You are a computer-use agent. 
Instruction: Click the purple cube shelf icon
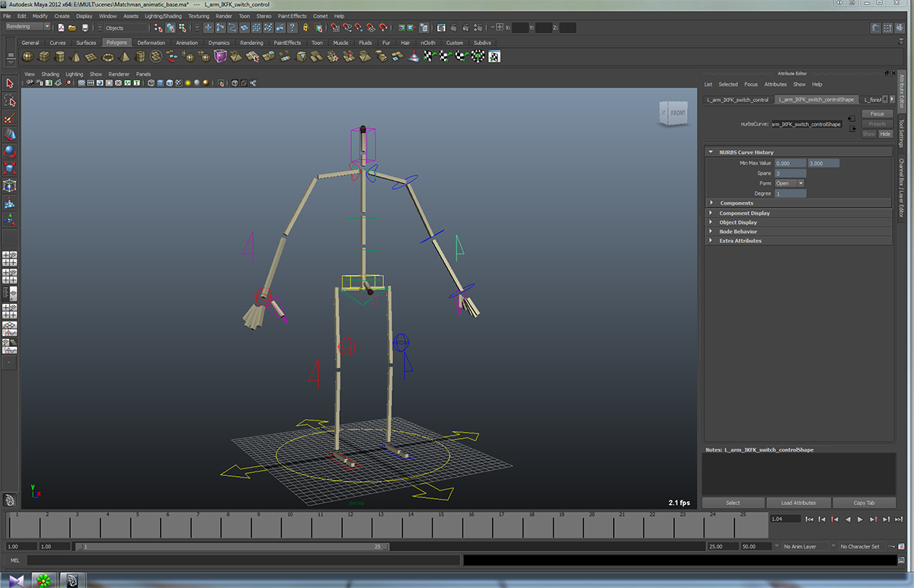click(x=220, y=56)
